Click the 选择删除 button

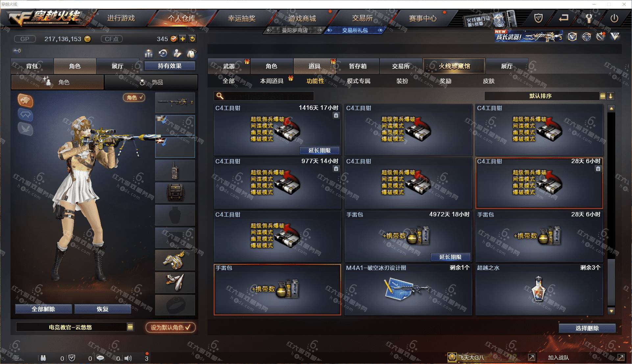click(x=587, y=328)
